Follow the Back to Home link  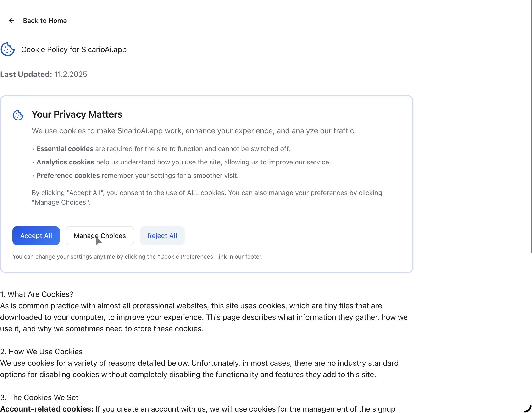pos(45,21)
